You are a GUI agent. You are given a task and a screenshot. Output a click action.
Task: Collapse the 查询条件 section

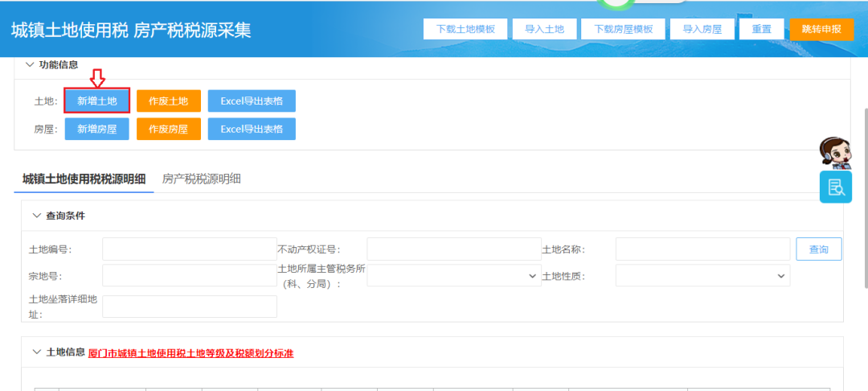click(x=36, y=216)
